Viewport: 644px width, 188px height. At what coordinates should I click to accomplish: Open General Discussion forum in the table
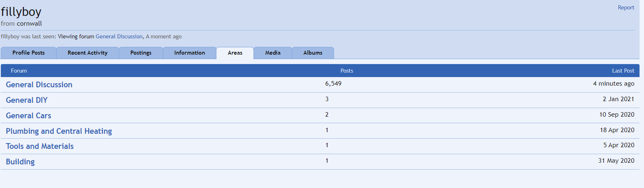39,85
